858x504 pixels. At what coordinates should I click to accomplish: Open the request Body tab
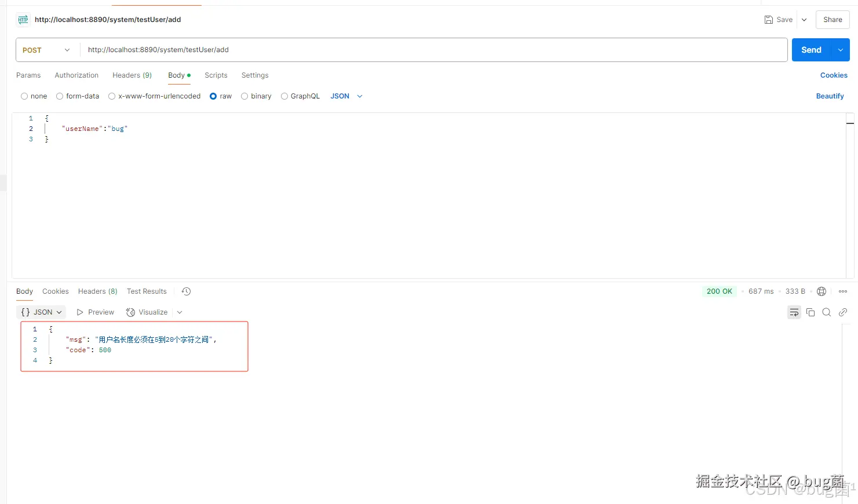pos(179,75)
